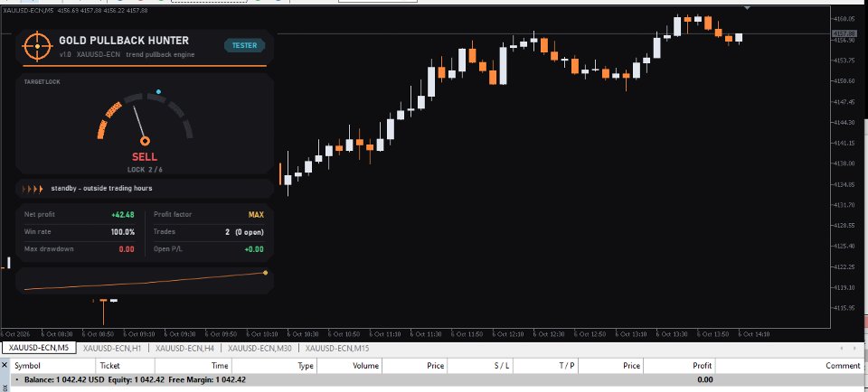Click the 4160.05 price scale label
The width and height of the screenshot is (868, 392).
pyautogui.click(x=844, y=19)
